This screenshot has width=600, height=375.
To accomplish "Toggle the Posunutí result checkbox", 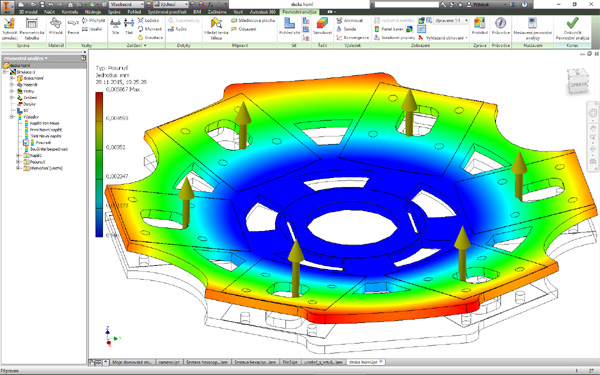I will click(x=26, y=142).
